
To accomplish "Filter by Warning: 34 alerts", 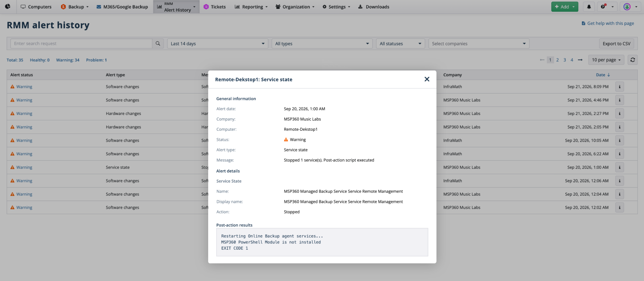I will 68,60.
